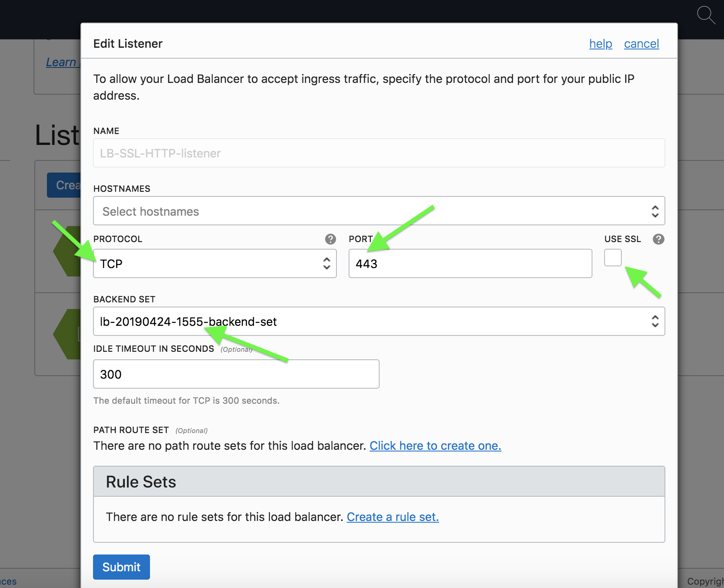Click the partially hidden blue Create button
Image resolution: width=724 pixels, height=588 pixels.
[64, 185]
